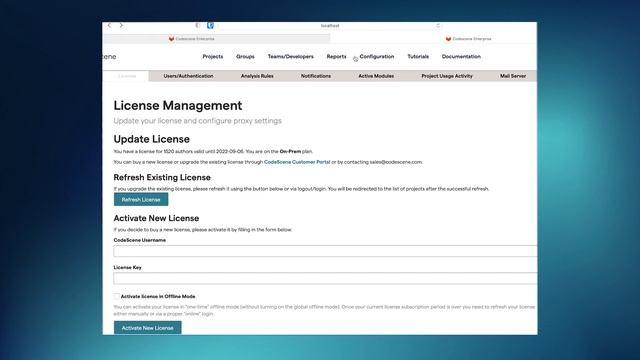
Task: Click the License Key input field
Action: [325, 278]
